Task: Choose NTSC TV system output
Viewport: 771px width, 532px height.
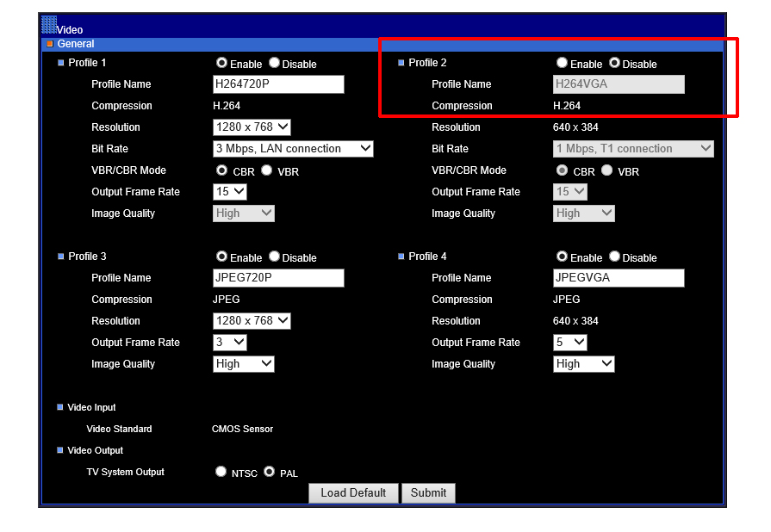Action: [x=221, y=472]
